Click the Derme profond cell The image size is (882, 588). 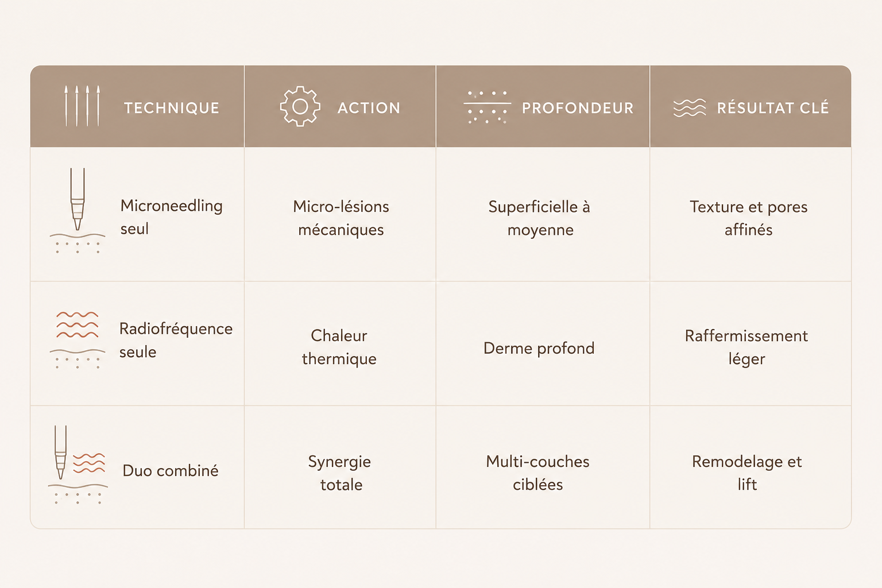point(539,348)
